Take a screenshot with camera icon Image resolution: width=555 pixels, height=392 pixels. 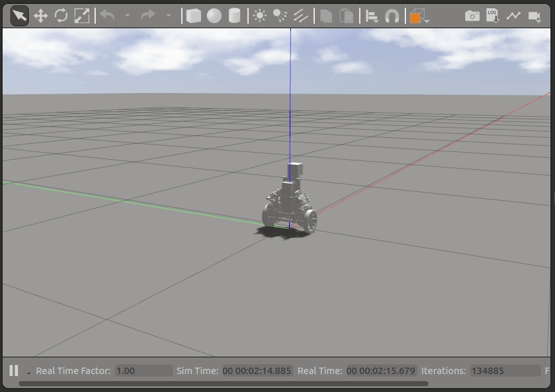[472, 16]
